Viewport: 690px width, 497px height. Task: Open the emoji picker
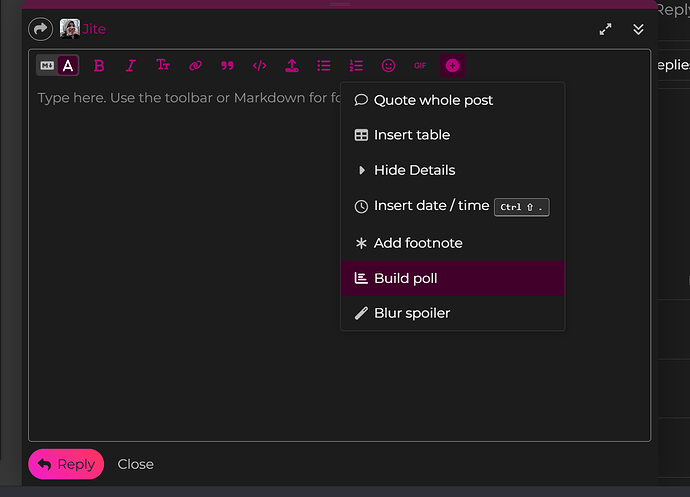coord(388,66)
